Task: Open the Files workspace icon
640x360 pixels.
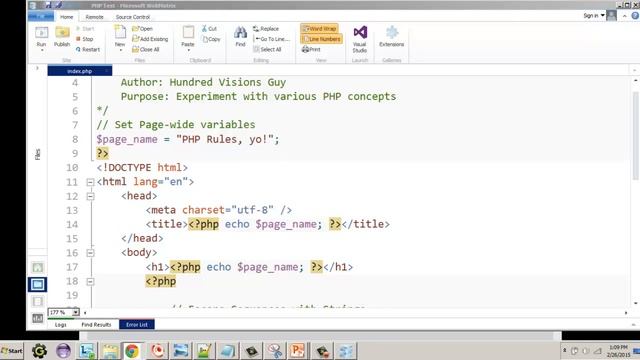Action: pyautogui.click(x=38, y=284)
